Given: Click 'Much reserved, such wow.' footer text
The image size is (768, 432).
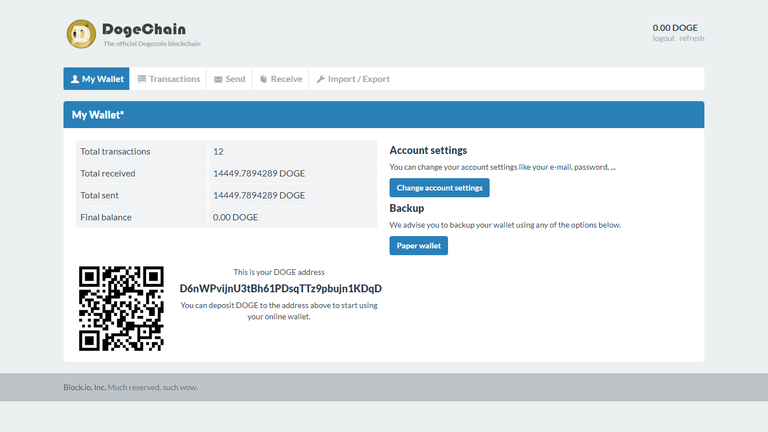Looking at the screenshot, I should 153,387.
